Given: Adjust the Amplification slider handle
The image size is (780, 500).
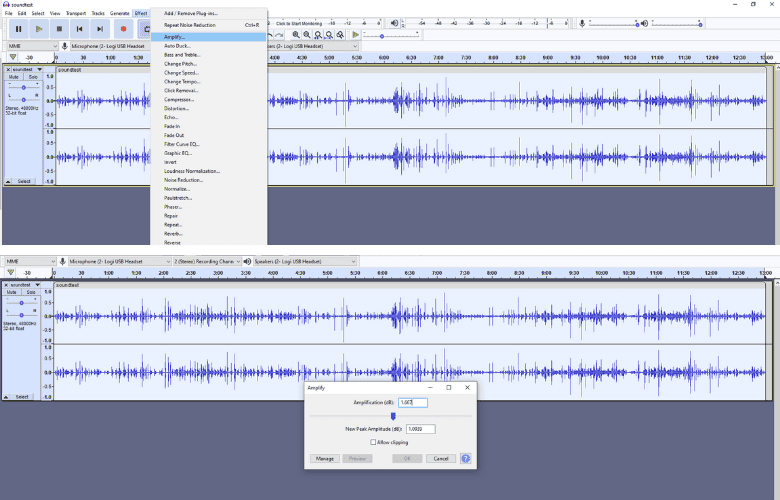Looking at the screenshot, I should click(393, 416).
